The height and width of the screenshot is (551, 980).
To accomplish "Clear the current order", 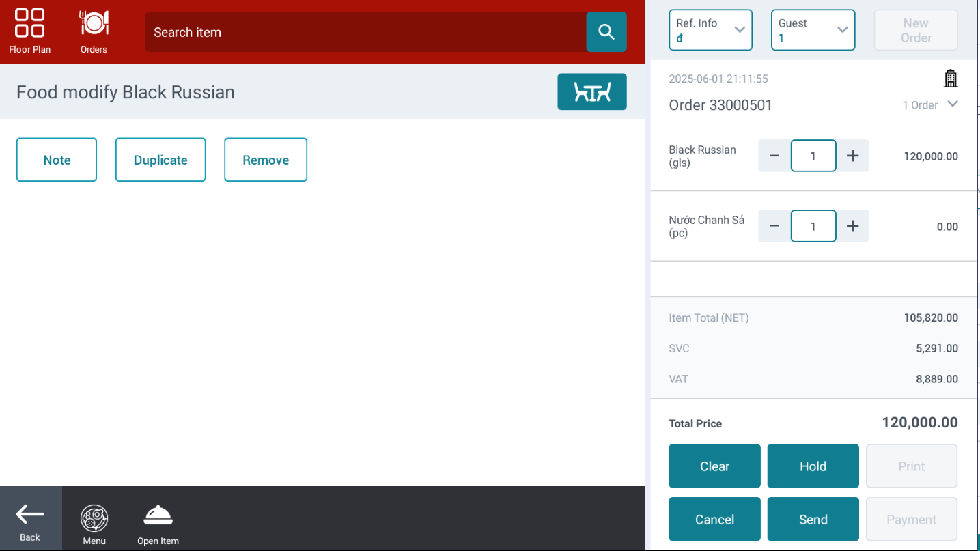I will 714,466.
